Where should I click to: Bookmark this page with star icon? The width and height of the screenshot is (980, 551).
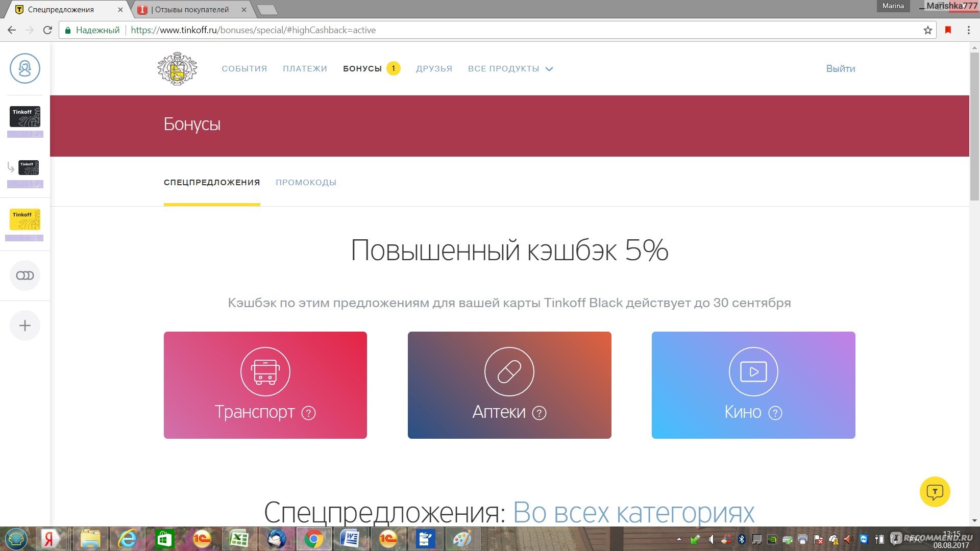tap(927, 30)
